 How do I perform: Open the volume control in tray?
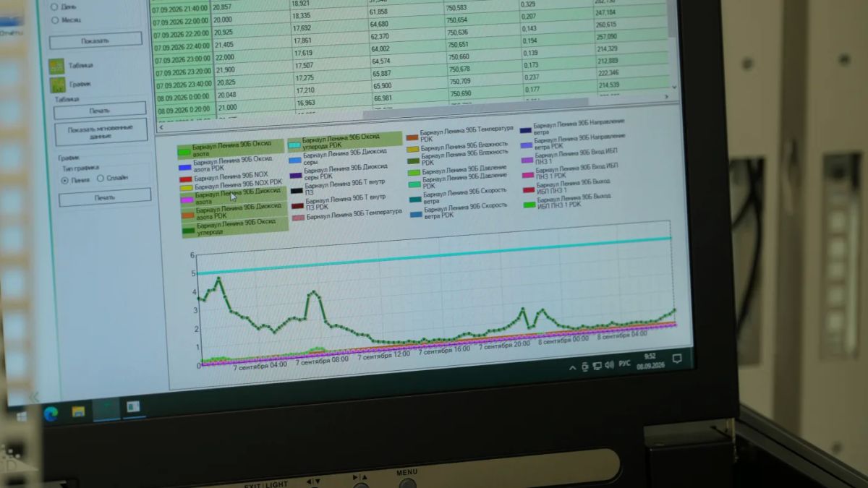pyautogui.click(x=609, y=364)
